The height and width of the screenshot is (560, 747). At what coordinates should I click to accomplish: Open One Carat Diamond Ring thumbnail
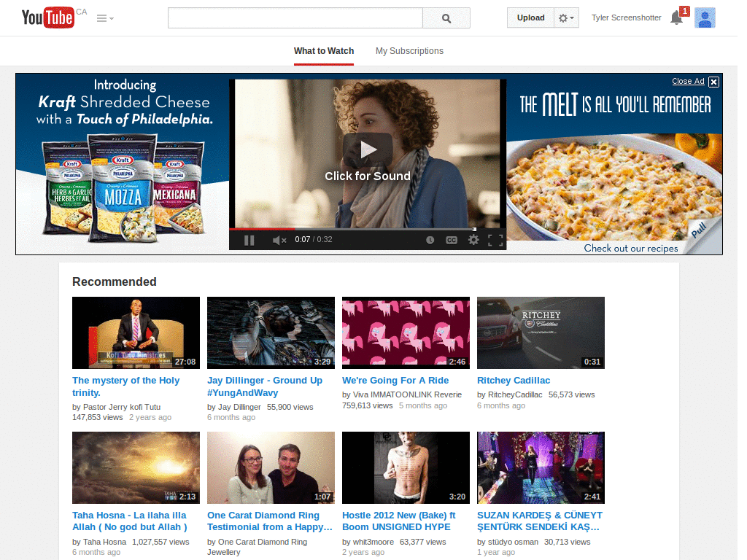[x=271, y=467]
